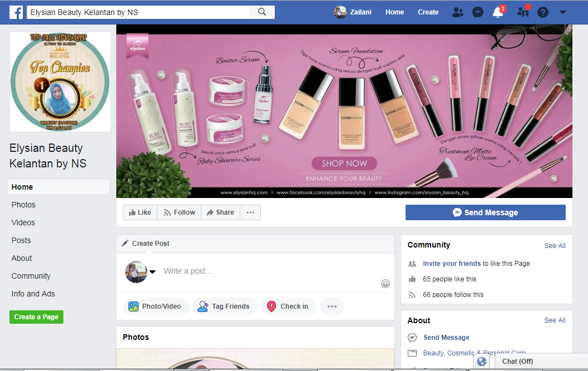Click the Create Post header

[150, 244]
